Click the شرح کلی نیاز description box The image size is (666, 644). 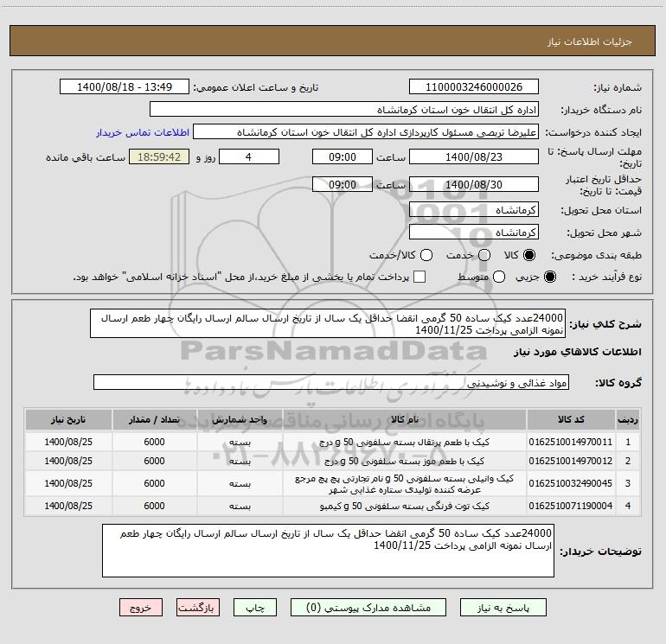(x=328, y=323)
